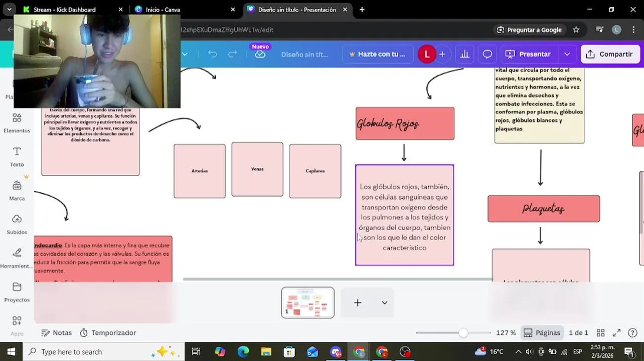Launch Microsoft Edge from taskbar
The height and width of the screenshot is (361, 644).
coord(243,351)
